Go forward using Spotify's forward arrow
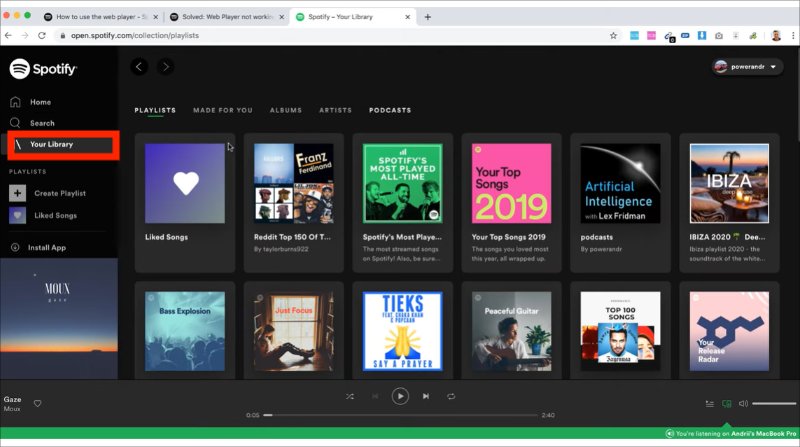800x447 pixels. point(165,66)
